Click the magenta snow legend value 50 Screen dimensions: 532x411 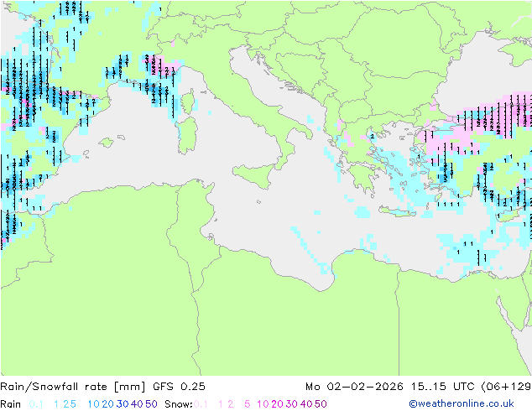(321, 404)
